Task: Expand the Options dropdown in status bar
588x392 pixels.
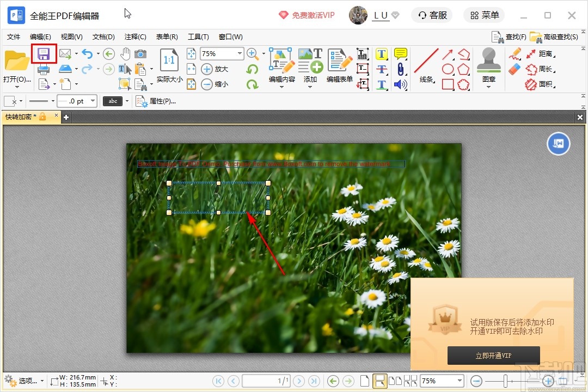Action: [42, 381]
